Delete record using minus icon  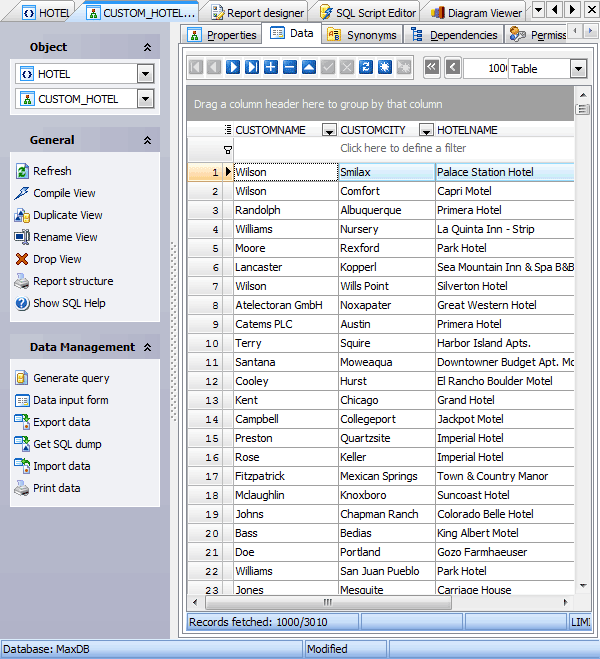(x=290, y=67)
